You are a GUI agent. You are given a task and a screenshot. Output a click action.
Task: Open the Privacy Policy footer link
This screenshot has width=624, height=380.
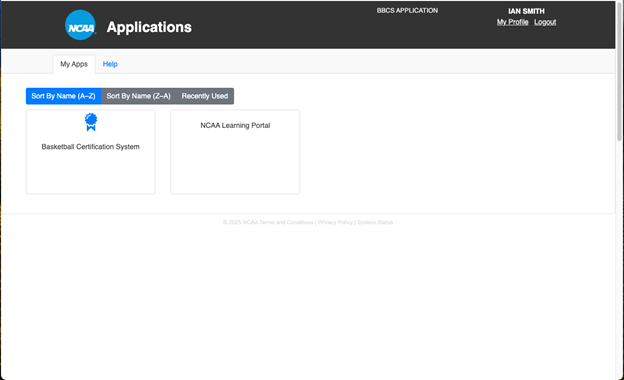click(x=335, y=222)
